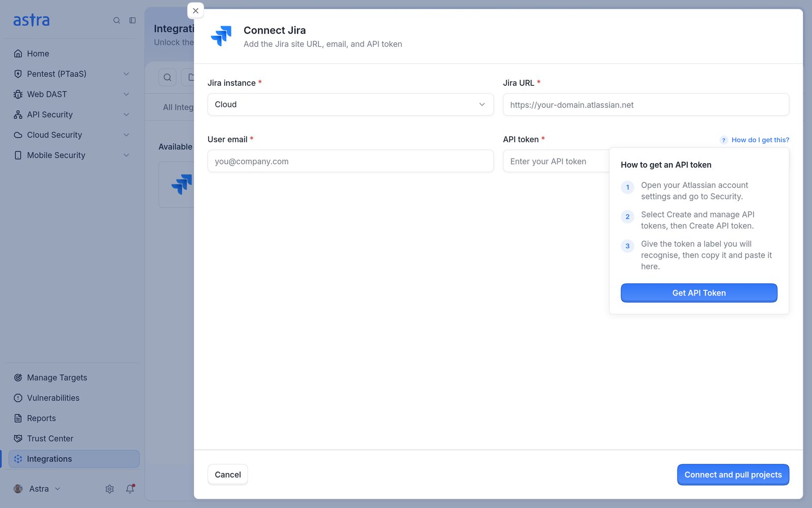
Task: Click the Jira card icon under Available
Action: tap(182, 184)
